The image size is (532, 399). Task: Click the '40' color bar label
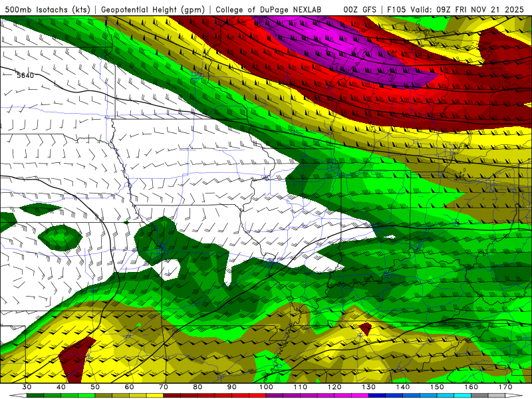(x=61, y=387)
